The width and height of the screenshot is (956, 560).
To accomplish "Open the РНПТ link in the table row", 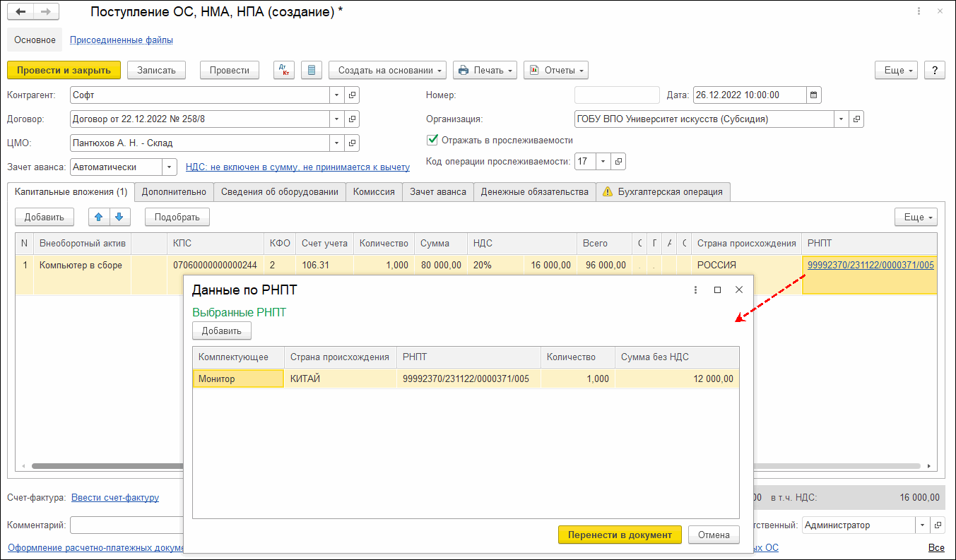I will [871, 265].
